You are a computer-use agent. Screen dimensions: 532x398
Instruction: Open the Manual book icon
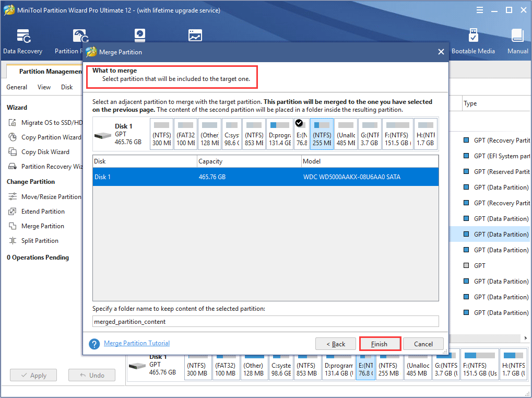[x=518, y=36]
